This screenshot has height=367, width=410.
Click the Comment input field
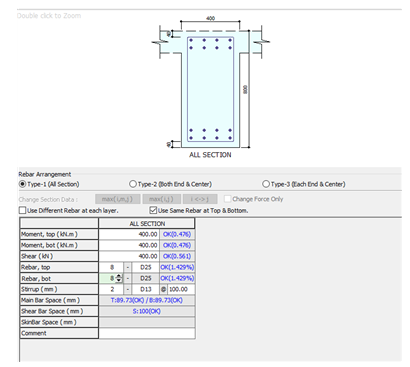(147, 333)
